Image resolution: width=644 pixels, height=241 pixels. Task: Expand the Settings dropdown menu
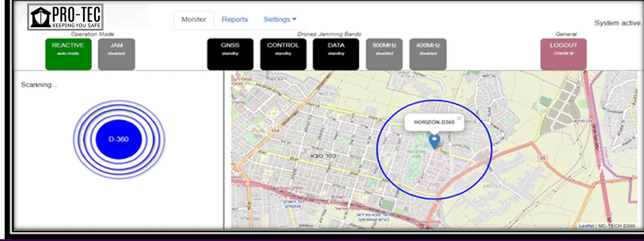click(280, 19)
